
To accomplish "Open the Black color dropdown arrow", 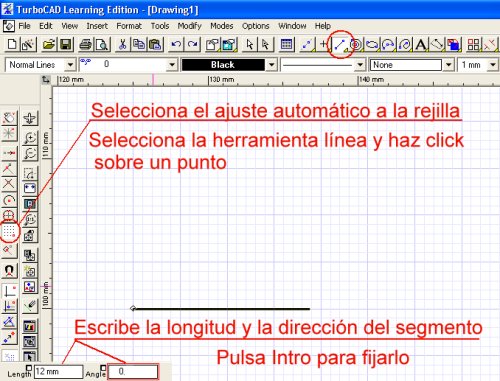I will coord(272,65).
